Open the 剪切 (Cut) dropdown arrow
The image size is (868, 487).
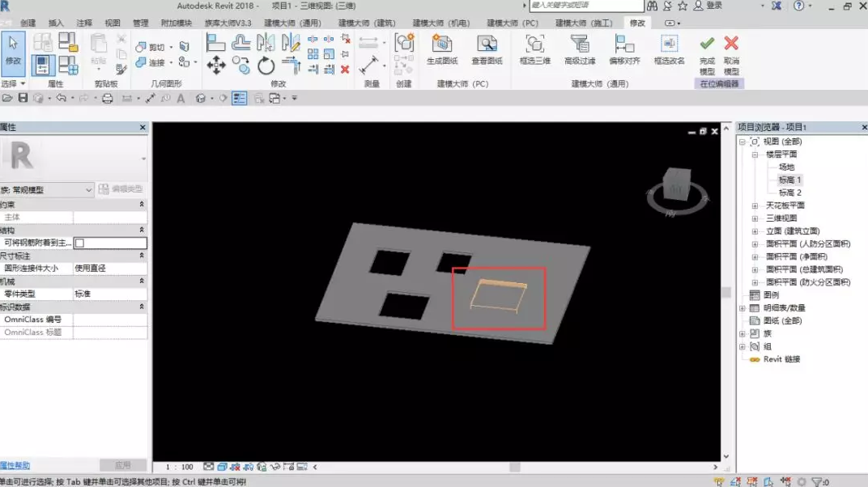point(171,48)
